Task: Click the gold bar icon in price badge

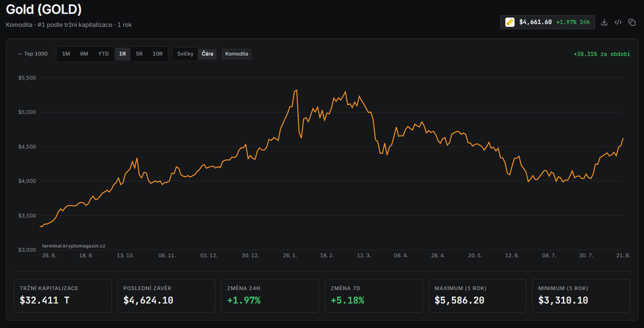Action: click(x=510, y=22)
